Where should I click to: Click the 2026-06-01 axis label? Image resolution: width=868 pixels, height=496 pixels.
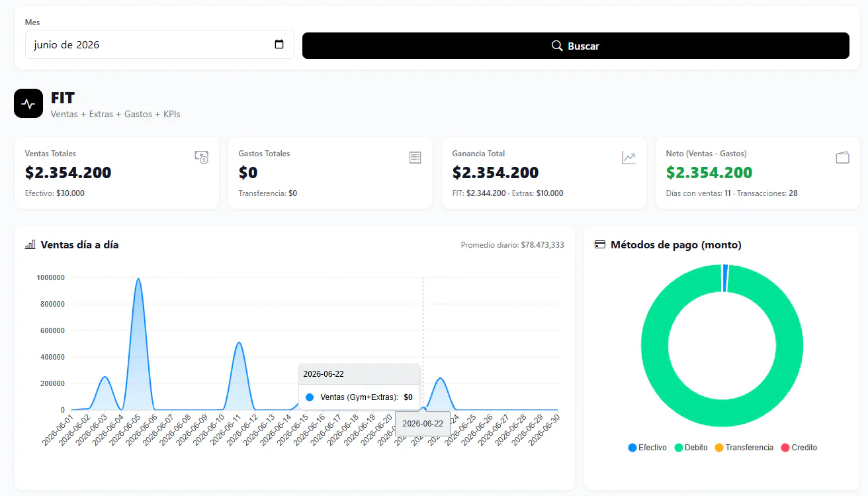click(x=58, y=429)
